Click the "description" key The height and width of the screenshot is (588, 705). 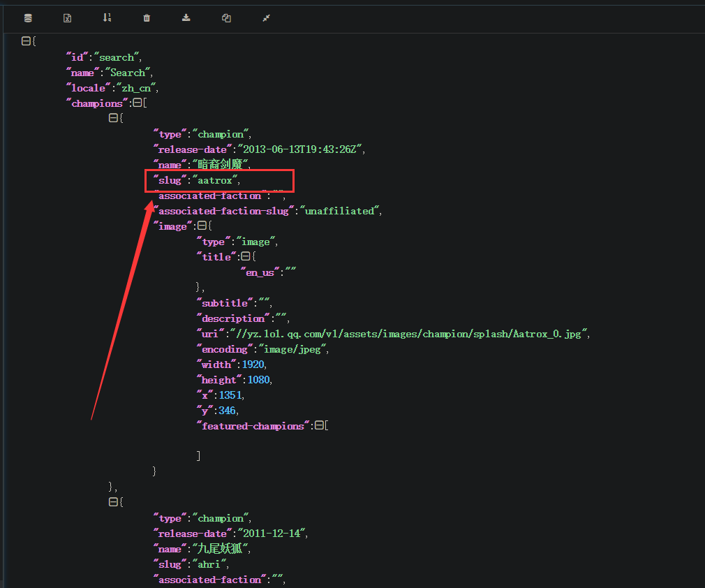point(233,318)
